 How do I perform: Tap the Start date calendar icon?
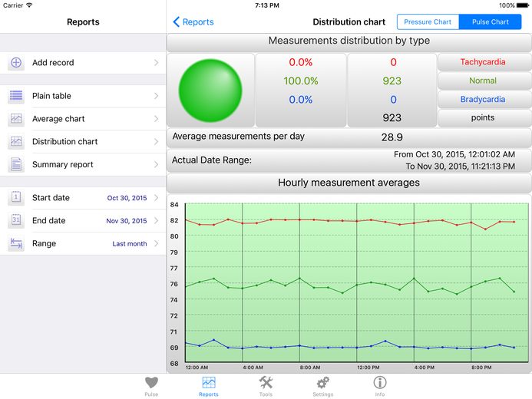16,198
